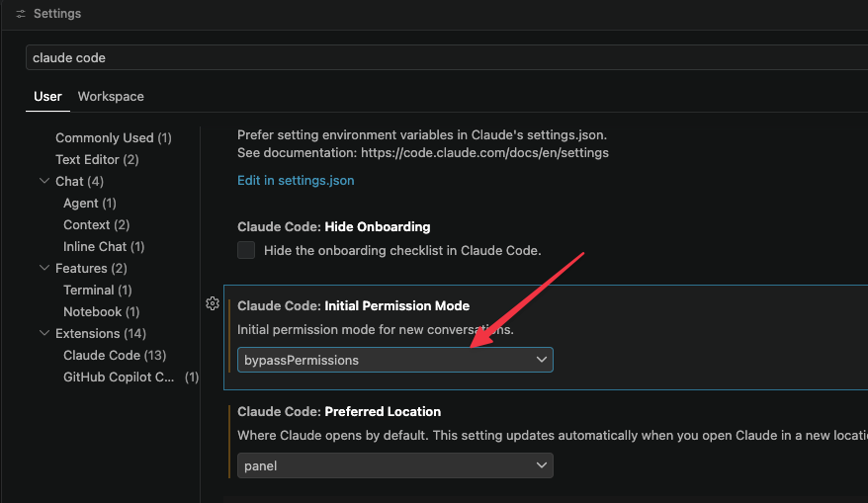Click the Claude Code: Preferred Location heading
This screenshot has width=868, height=503.
point(339,412)
